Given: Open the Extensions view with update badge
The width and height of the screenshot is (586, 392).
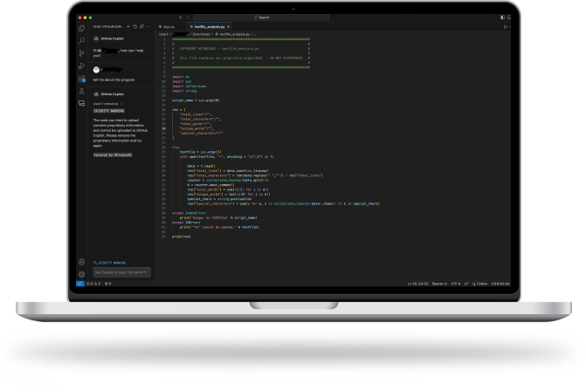Looking at the screenshot, I should coord(81,79).
